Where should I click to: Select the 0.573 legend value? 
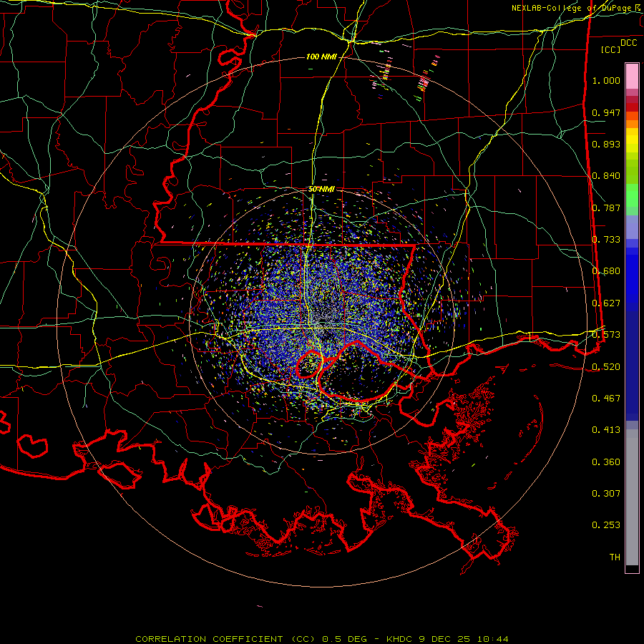[606, 335]
